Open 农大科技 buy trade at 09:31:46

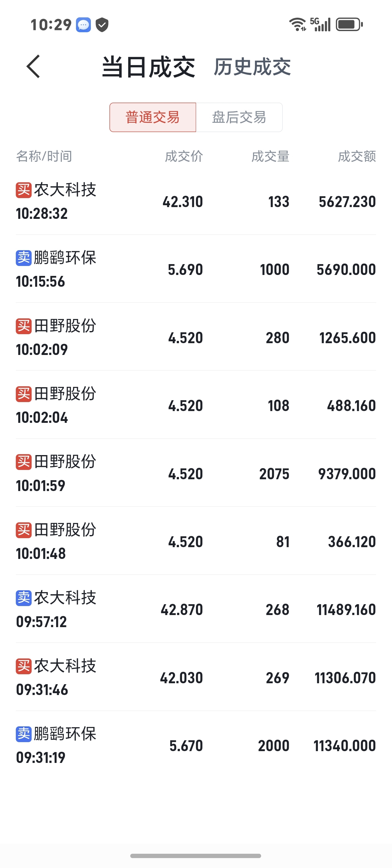click(195, 677)
